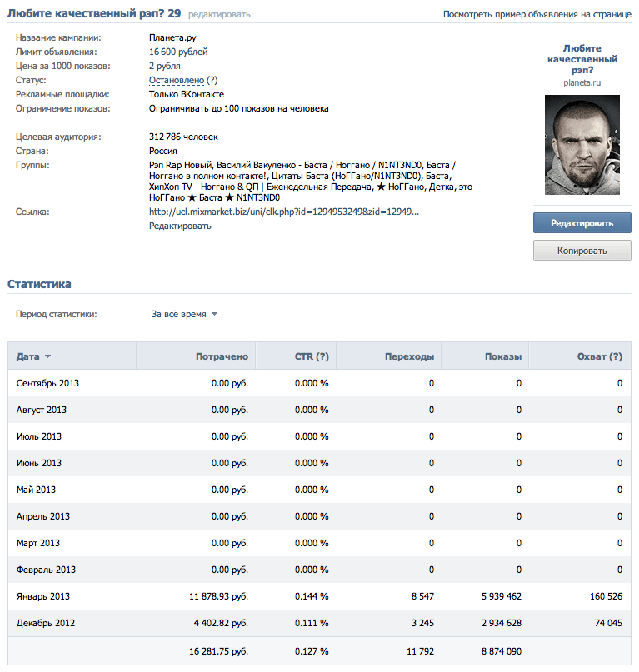This screenshot has height=672, width=639.
Task: Select the Август 2013 row date
Action: (x=42, y=410)
